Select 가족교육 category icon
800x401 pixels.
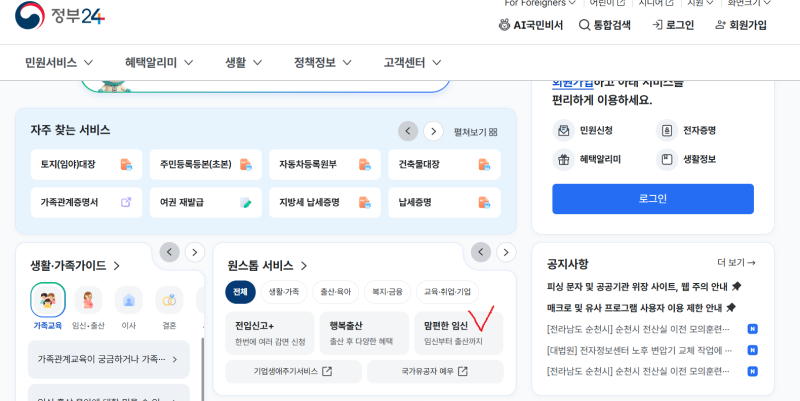click(x=48, y=300)
